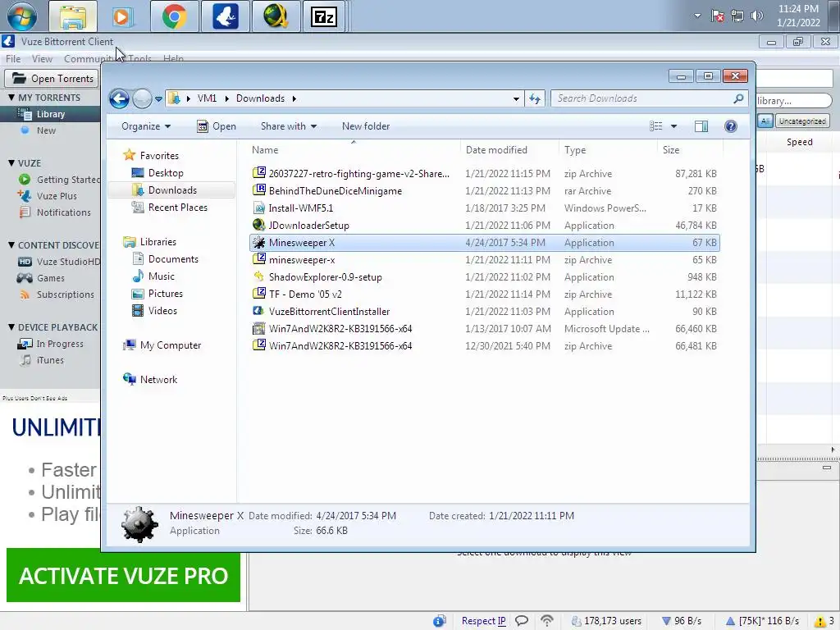Open the Documents library
Screen dimensions: 840x630
(173, 259)
